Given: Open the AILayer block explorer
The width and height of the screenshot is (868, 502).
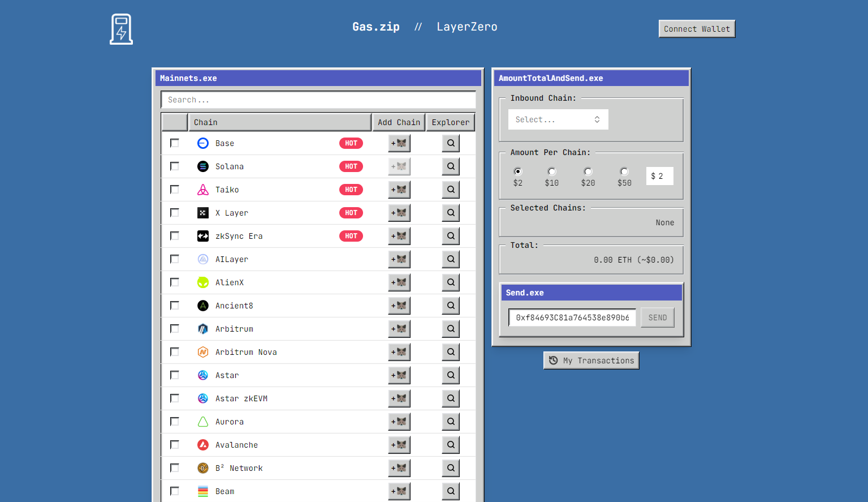Looking at the screenshot, I should [x=451, y=259].
